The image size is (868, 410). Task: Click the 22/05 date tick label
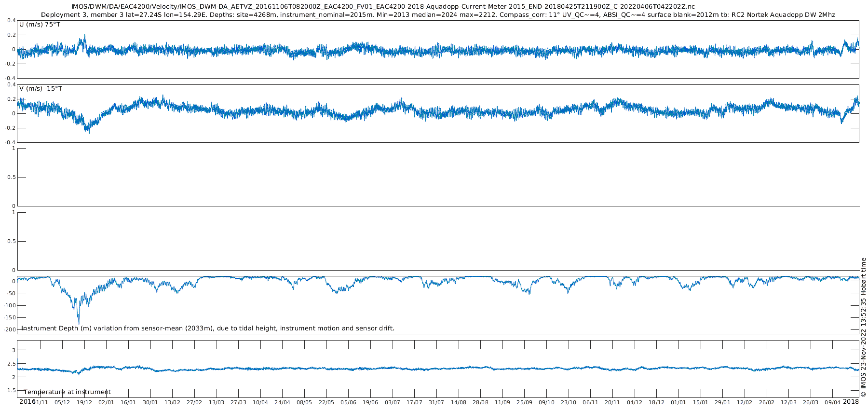[x=326, y=402]
